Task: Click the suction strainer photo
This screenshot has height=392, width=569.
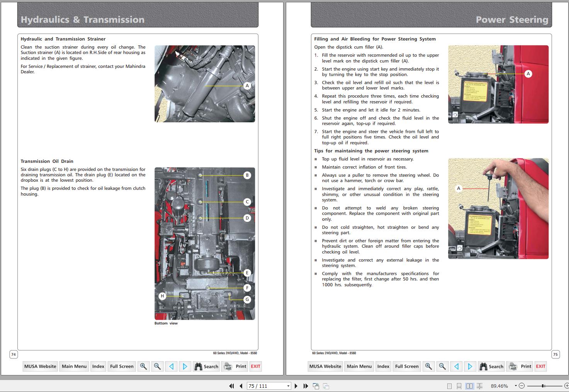Action: [x=205, y=84]
